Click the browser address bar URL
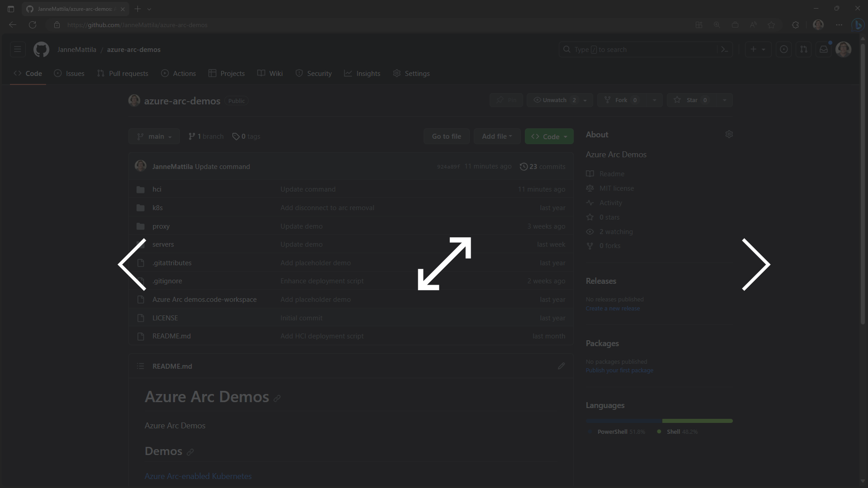 [137, 25]
